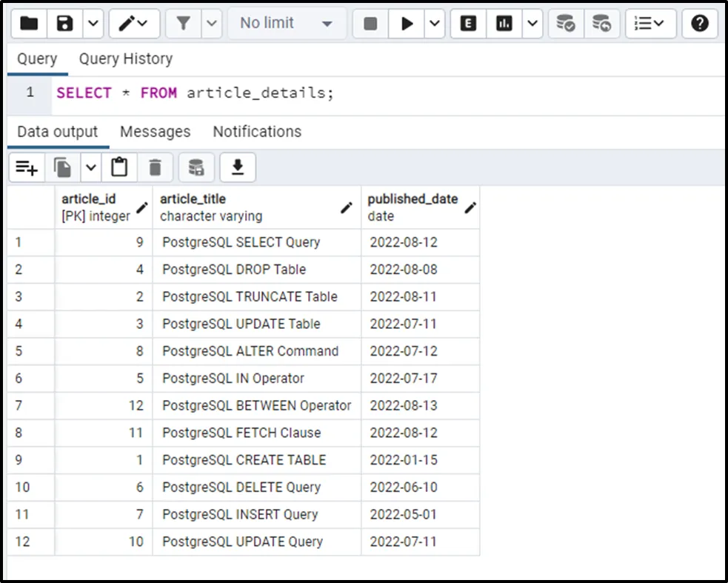728x583 pixels.
Task: Click the Stop query square icon
Action: (x=370, y=24)
